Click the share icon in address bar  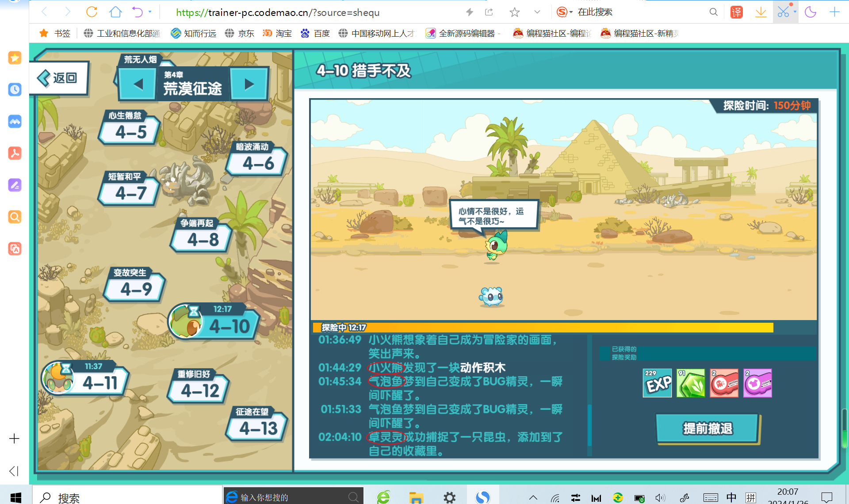(x=489, y=12)
